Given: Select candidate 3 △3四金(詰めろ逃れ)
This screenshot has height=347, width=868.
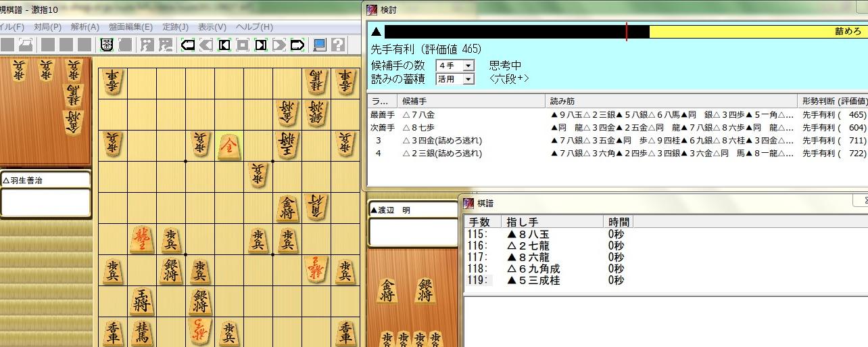Looking at the screenshot, I should (x=617, y=141).
